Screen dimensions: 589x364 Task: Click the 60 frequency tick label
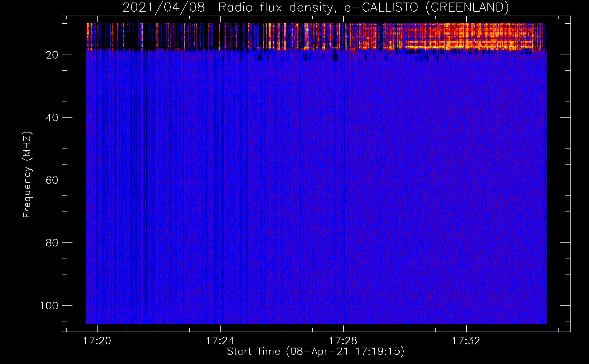(x=52, y=180)
